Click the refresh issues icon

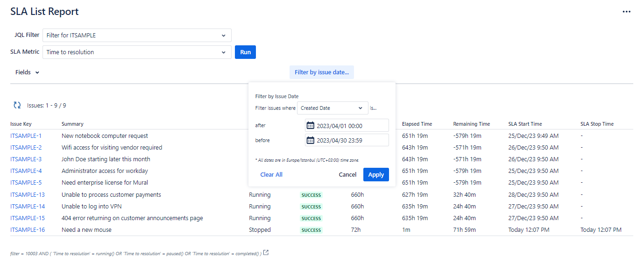17,106
